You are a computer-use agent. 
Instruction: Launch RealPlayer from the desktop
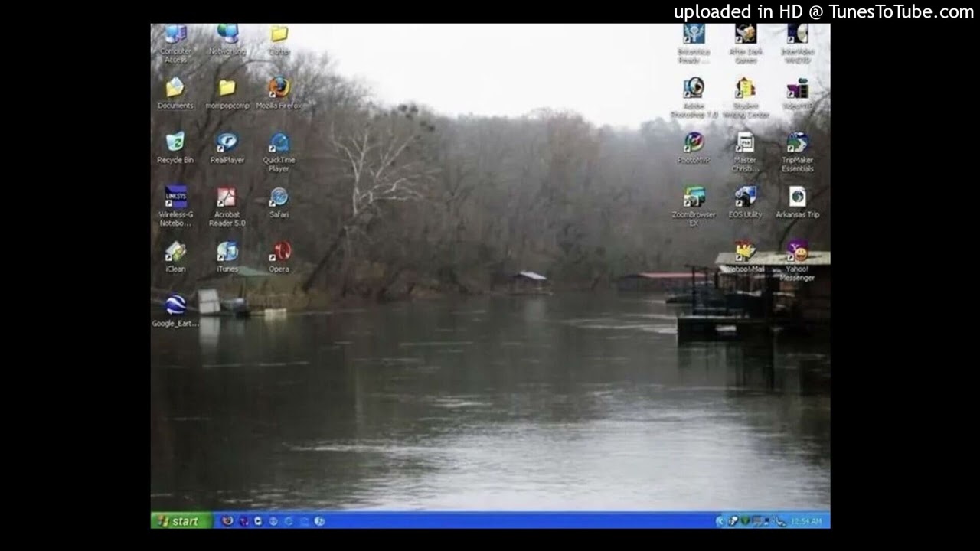[227, 148]
